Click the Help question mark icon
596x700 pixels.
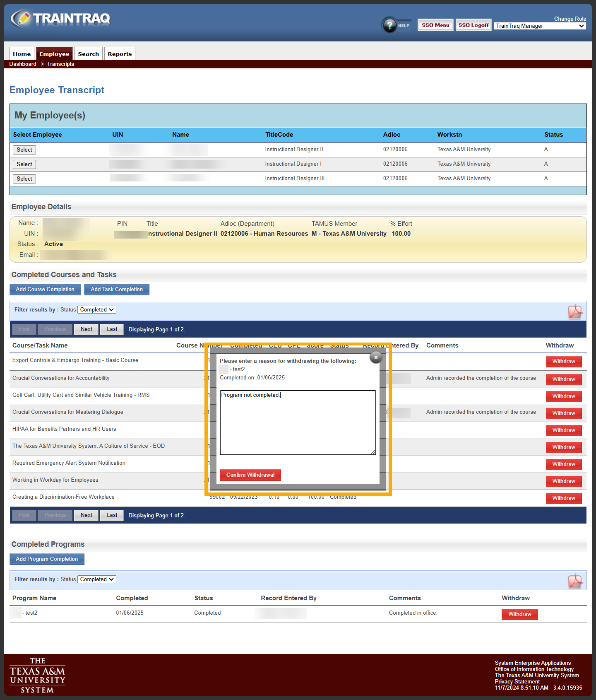point(389,25)
